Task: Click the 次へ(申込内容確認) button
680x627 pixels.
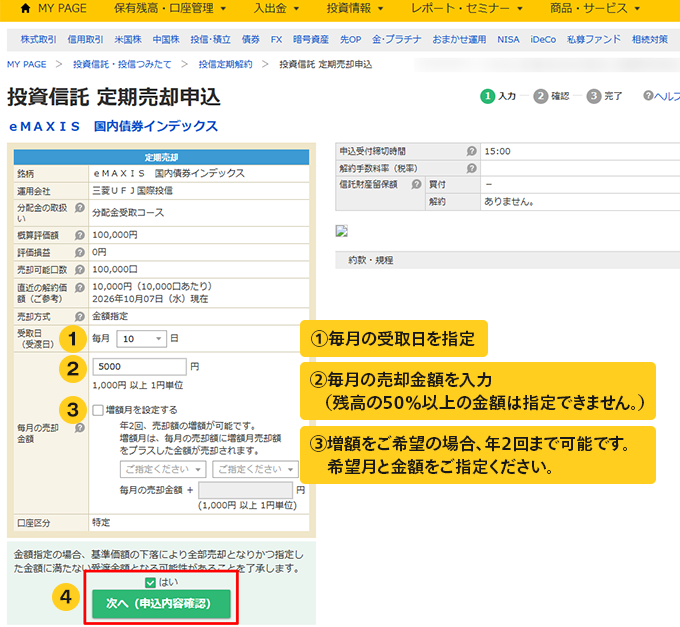Action: (x=161, y=604)
